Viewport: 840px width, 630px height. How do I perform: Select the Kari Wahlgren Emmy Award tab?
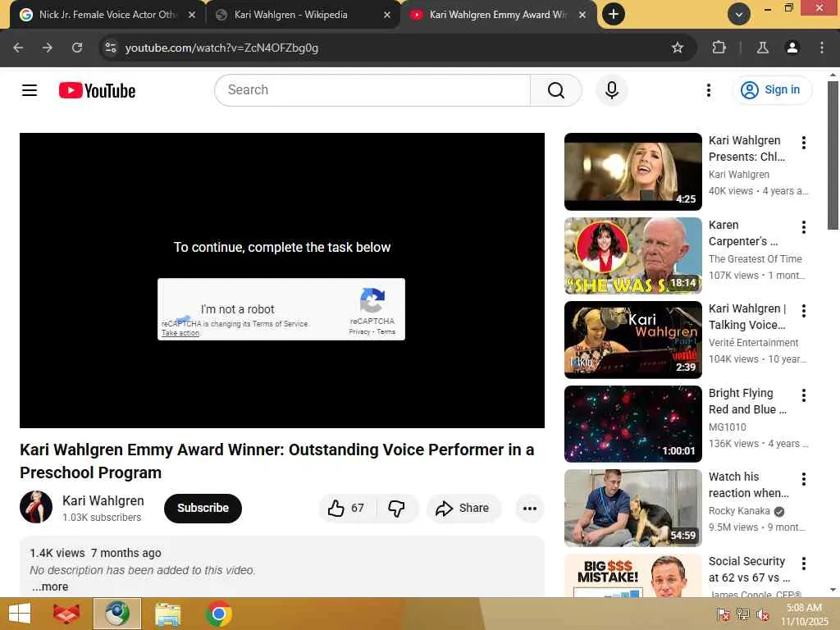click(498, 15)
